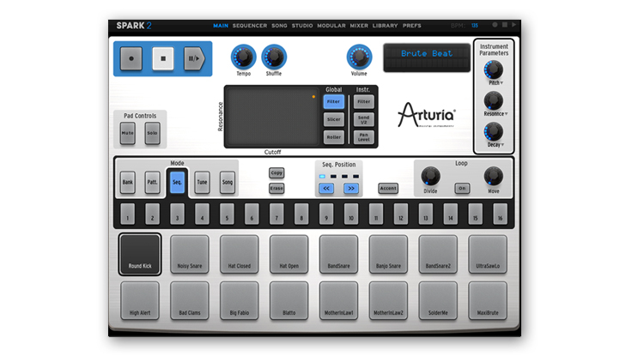Trigger the Hat Closed pad
Viewport: 644px width, 362px height.
[x=240, y=254]
